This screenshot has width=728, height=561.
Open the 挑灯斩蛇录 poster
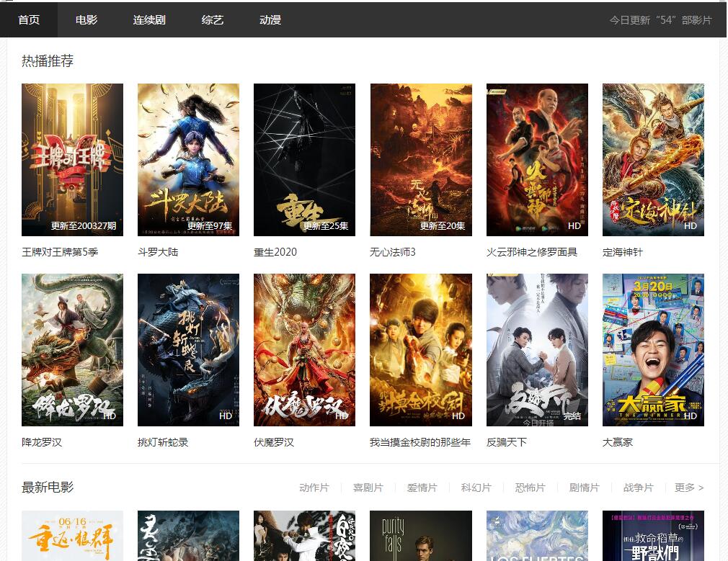(x=188, y=349)
